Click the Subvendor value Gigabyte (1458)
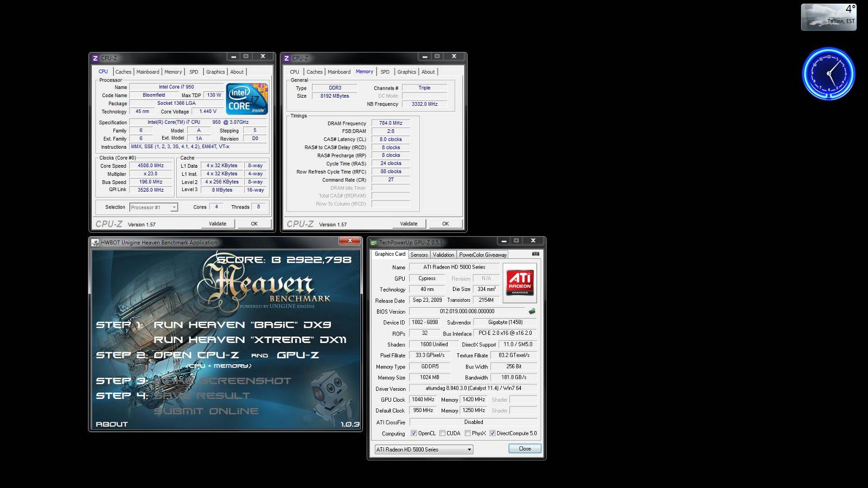Image resolution: width=868 pixels, height=488 pixels. 505,322
